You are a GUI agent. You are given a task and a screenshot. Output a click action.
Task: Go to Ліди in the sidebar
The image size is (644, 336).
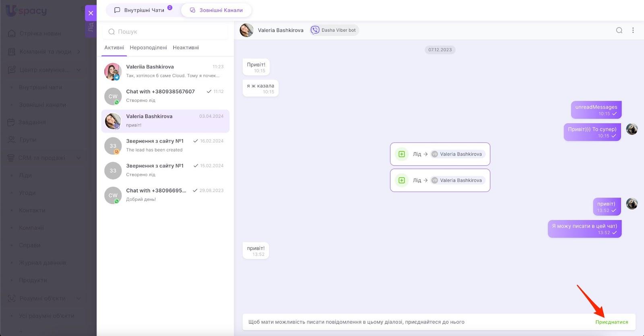click(x=25, y=175)
